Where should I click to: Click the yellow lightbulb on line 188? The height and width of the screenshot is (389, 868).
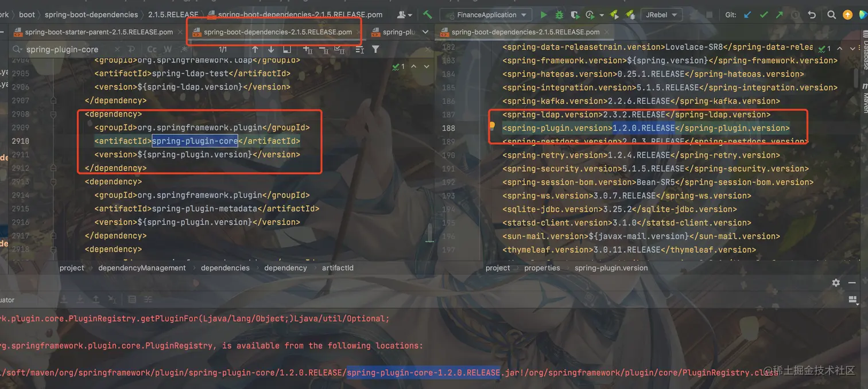pos(492,125)
